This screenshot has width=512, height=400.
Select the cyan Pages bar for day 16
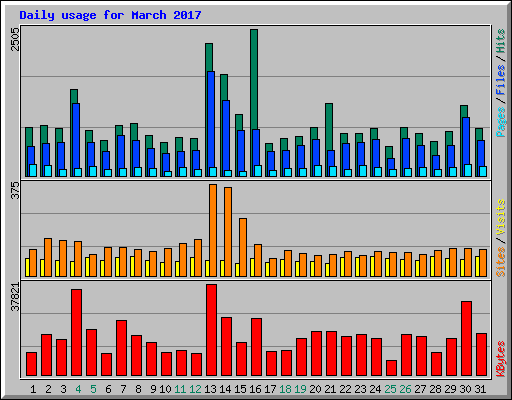coord(258,171)
